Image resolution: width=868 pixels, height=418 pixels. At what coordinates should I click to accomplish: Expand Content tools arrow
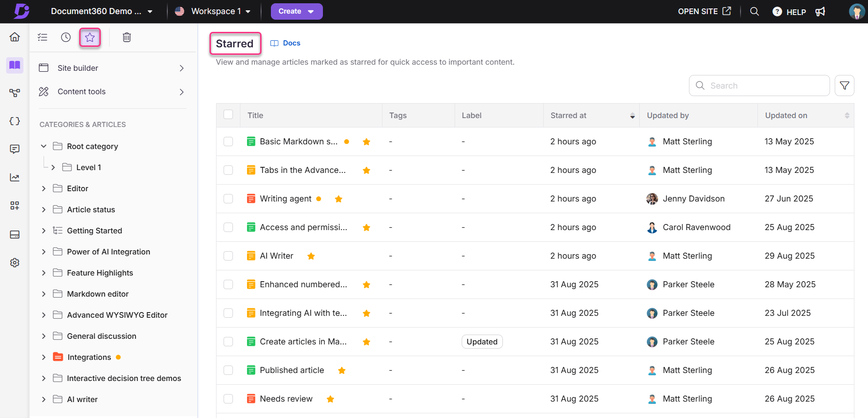182,92
